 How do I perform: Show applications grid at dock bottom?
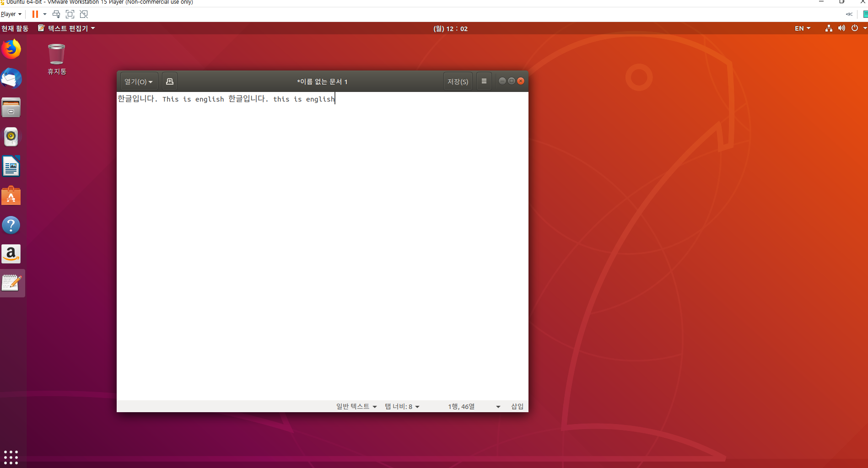tap(11, 457)
